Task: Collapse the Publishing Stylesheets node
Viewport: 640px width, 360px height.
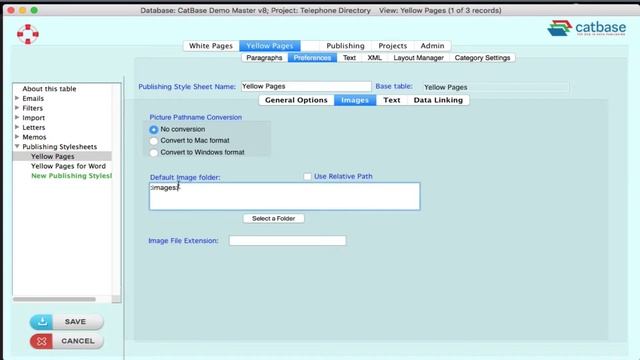Action: pos(17,146)
